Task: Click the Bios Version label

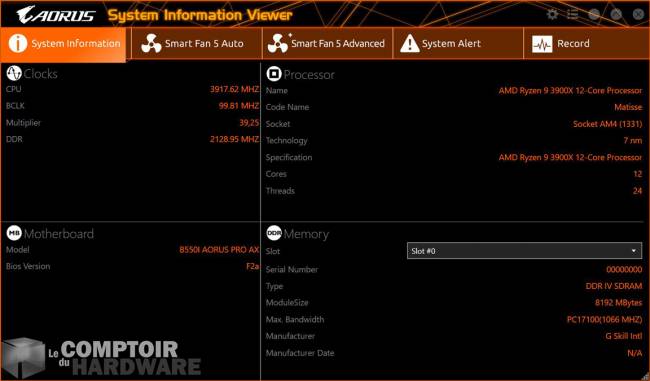Action: tap(28, 266)
